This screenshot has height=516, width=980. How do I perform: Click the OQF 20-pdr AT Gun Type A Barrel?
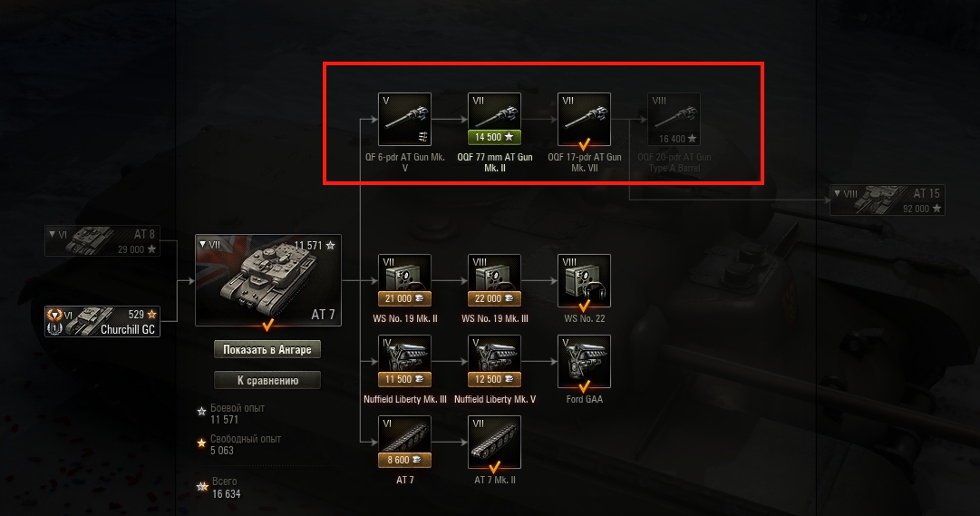[x=674, y=119]
